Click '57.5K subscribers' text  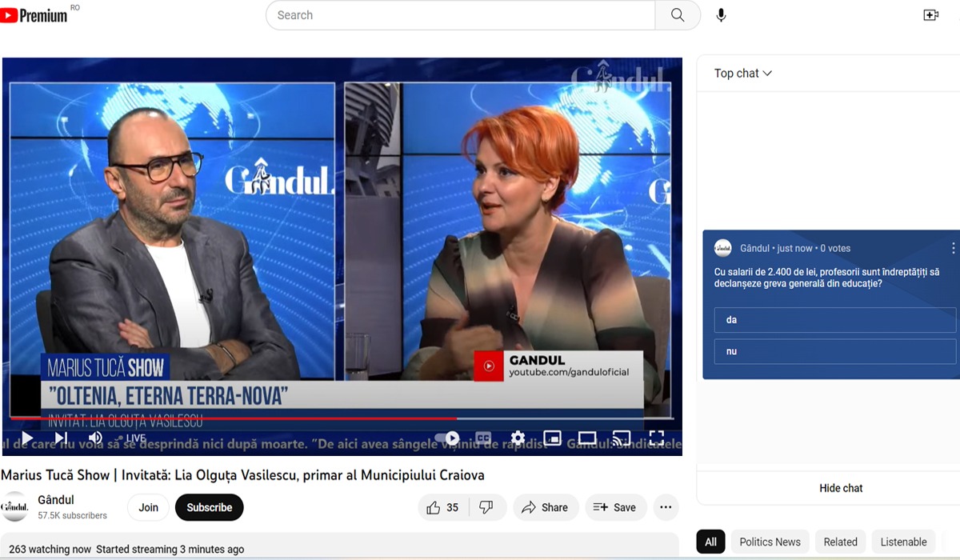click(x=73, y=516)
